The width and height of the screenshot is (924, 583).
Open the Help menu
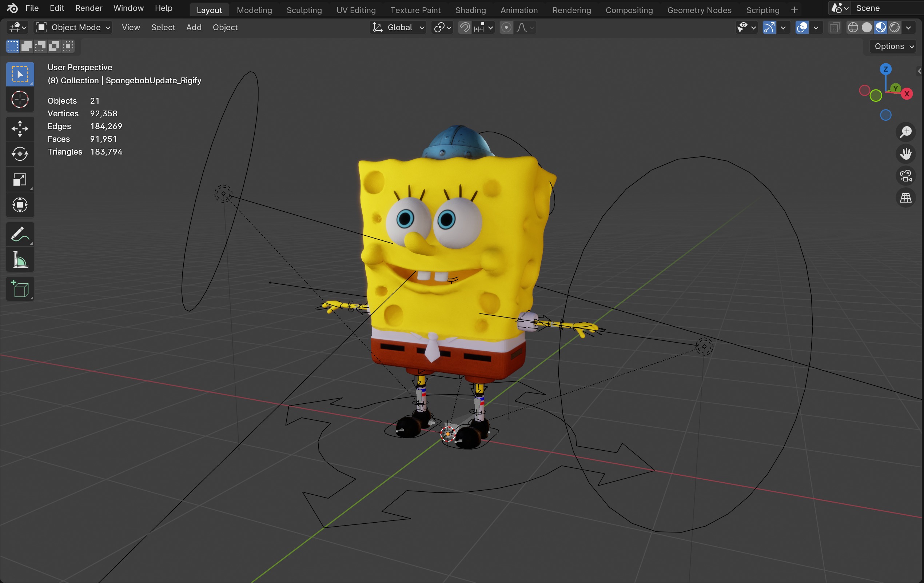tap(163, 8)
